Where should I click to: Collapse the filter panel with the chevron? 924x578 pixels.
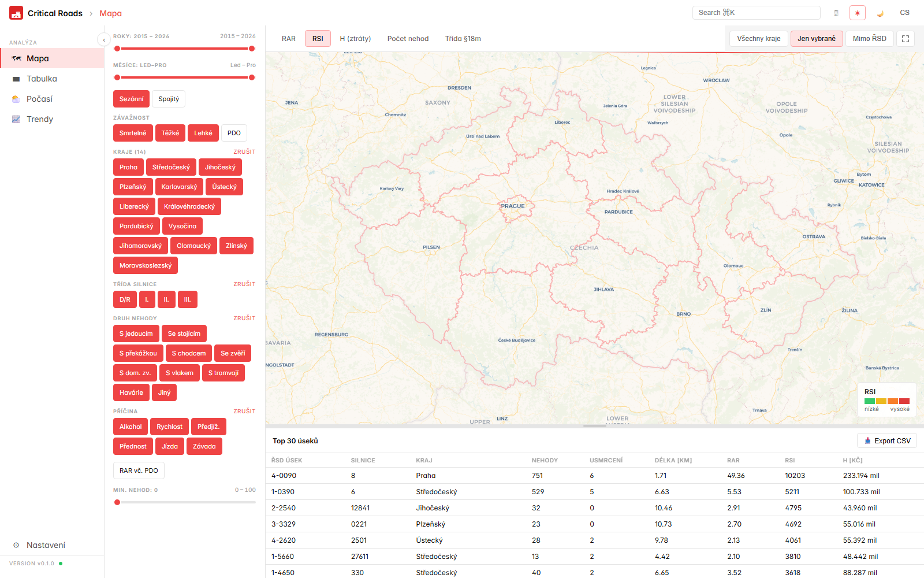[104, 39]
